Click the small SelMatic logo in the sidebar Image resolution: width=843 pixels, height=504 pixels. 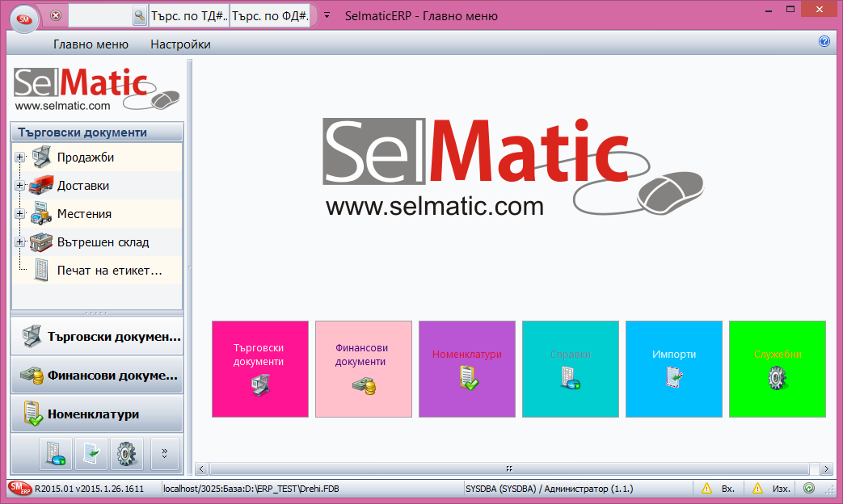[97, 89]
